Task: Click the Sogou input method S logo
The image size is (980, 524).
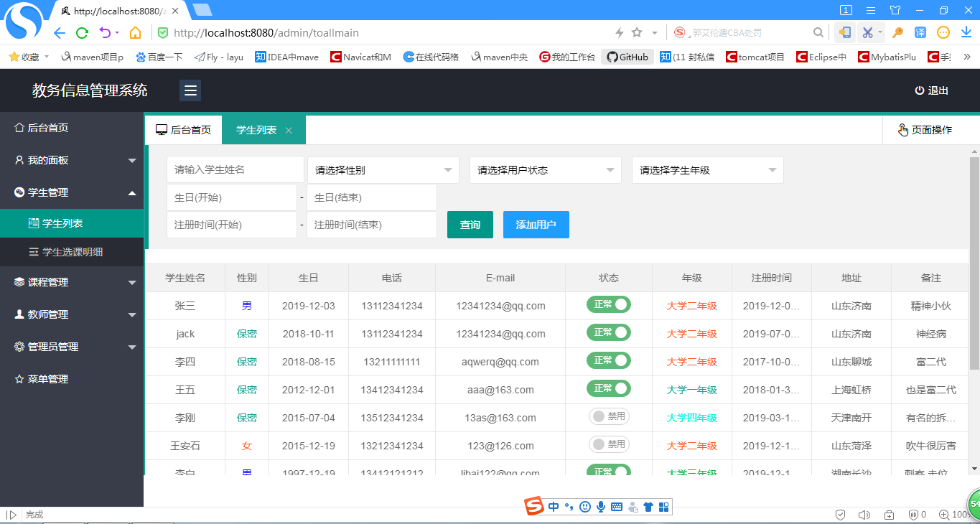Action: pos(533,506)
